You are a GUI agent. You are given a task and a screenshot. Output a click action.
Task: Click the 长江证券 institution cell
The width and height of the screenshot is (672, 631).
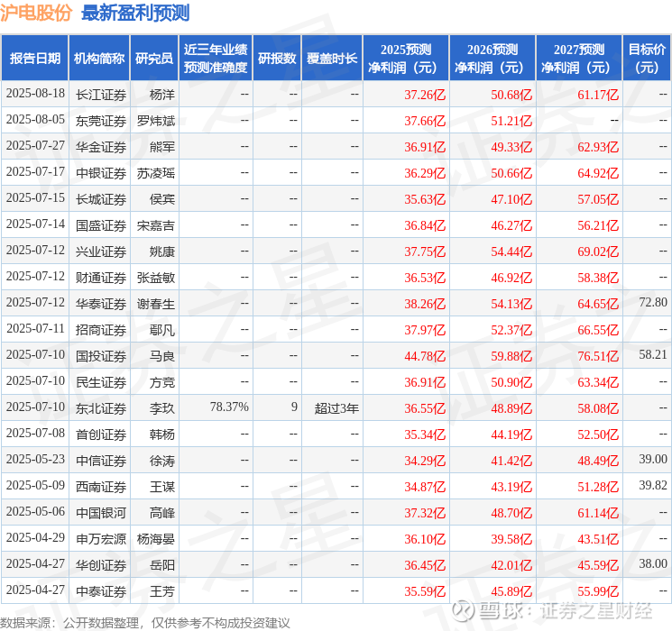101,95
